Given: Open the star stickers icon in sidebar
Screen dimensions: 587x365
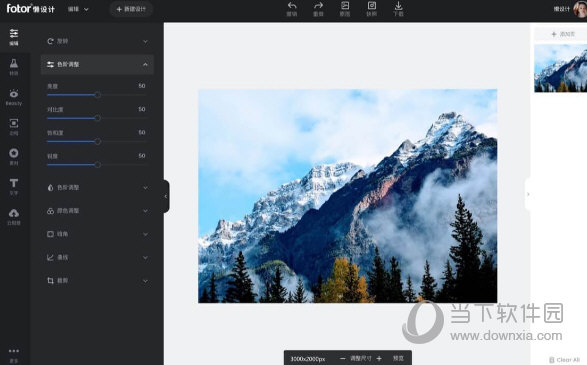Looking at the screenshot, I should click(x=14, y=153).
